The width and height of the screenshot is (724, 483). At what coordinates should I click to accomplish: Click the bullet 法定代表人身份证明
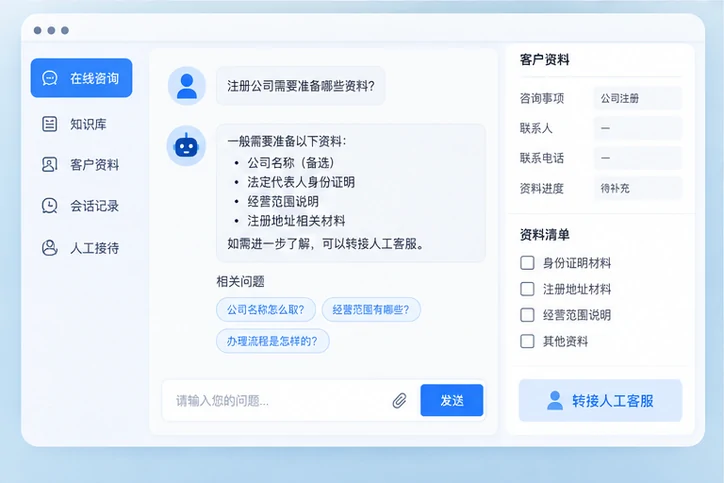pyautogui.click(x=301, y=182)
